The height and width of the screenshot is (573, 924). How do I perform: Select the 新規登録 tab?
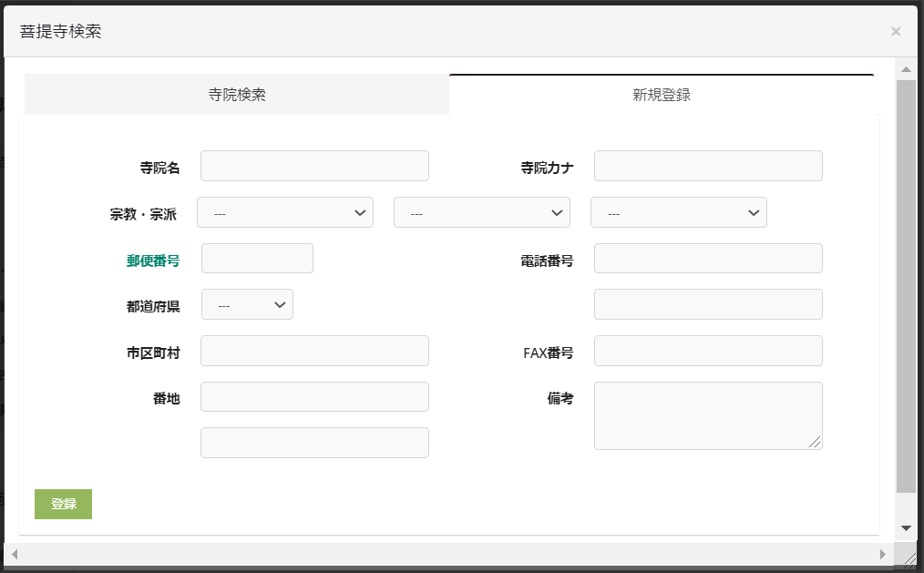(x=662, y=95)
